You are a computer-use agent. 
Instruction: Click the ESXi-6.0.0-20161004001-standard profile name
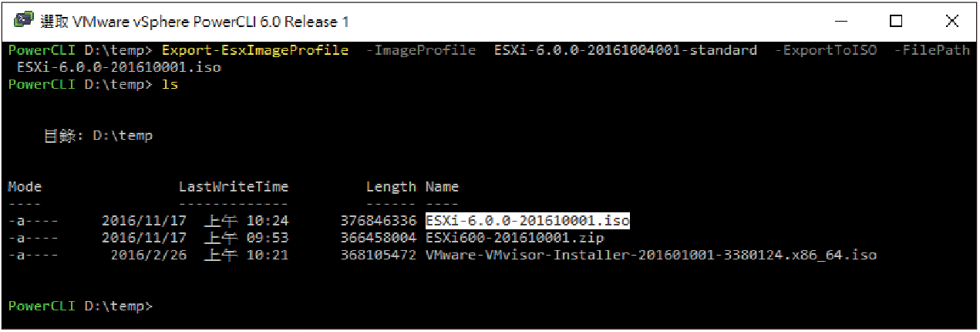[625, 50]
